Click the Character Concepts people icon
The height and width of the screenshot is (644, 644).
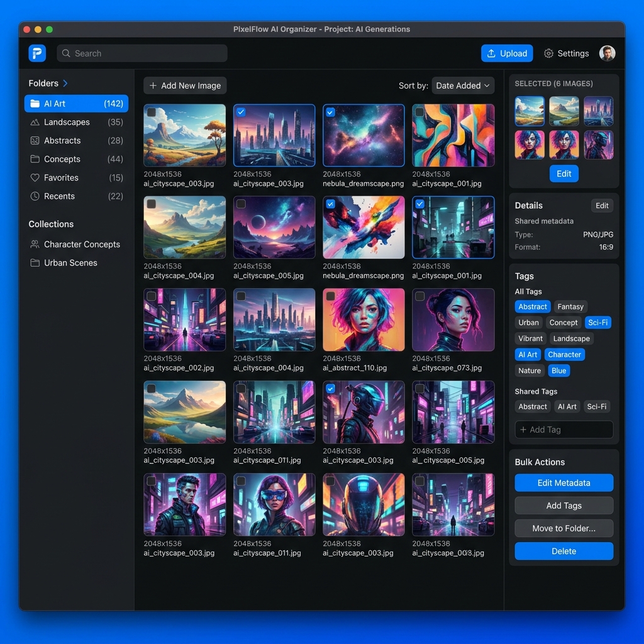pyautogui.click(x=35, y=245)
